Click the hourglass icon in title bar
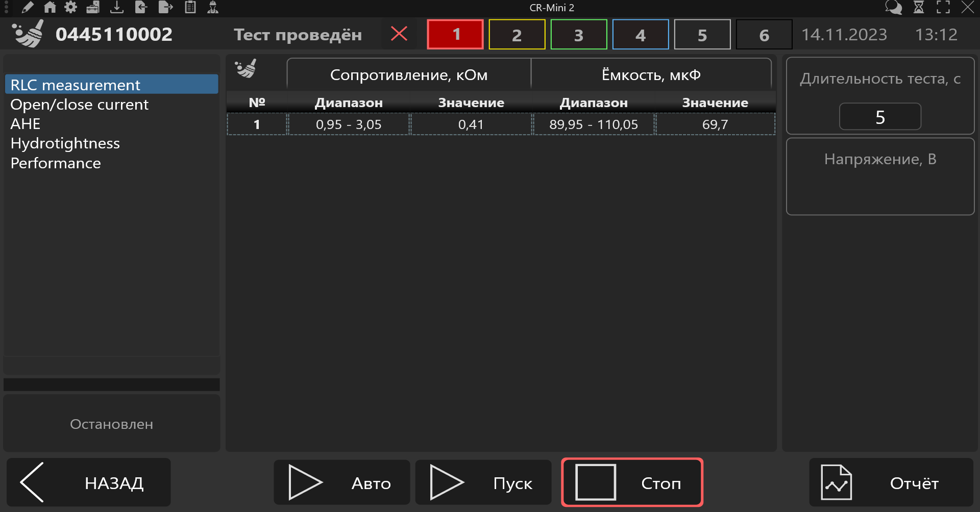The width and height of the screenshot is (980, 512). [919, 7]
